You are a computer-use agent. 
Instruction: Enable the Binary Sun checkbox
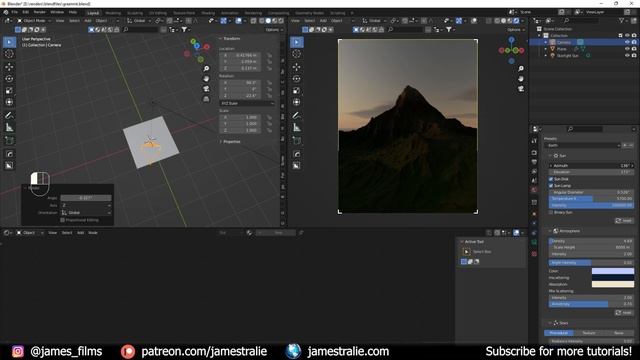pos(551,212)
